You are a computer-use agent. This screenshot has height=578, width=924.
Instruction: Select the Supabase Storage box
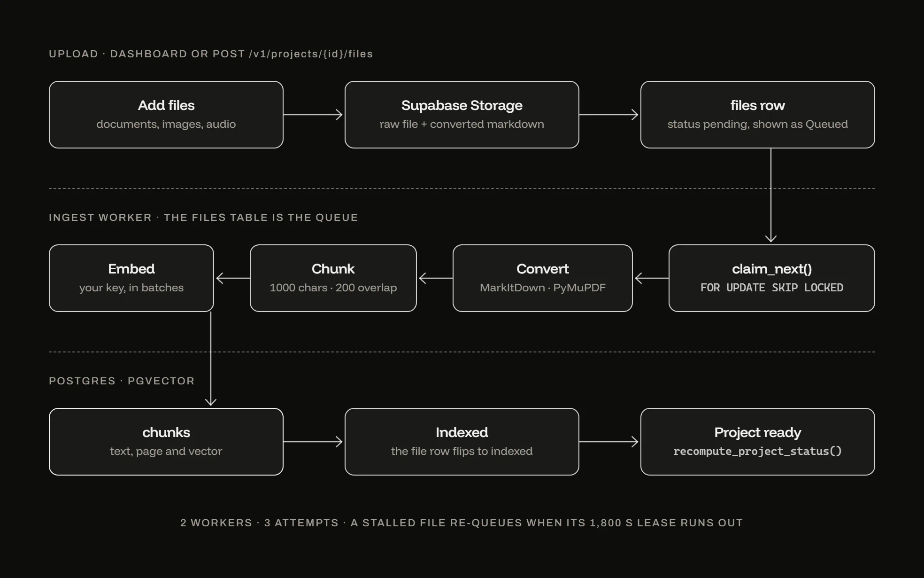462,115
